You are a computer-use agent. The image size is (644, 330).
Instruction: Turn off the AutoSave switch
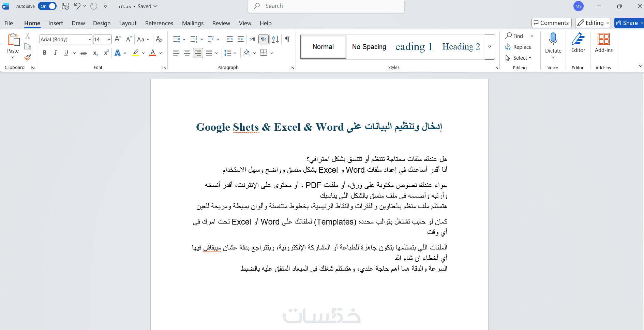point(47,6)
